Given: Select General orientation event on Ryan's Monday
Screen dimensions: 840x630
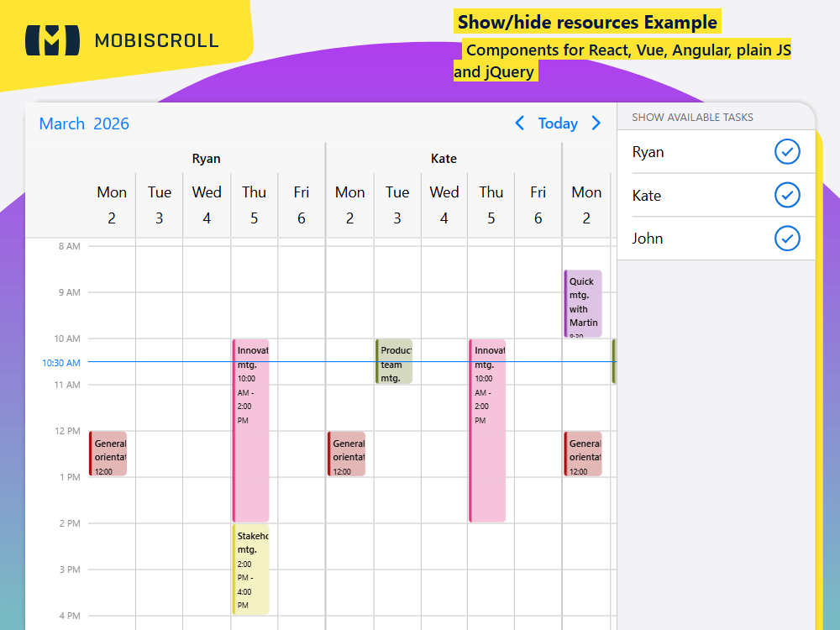Looking at the screenshot, I should 108,454.
